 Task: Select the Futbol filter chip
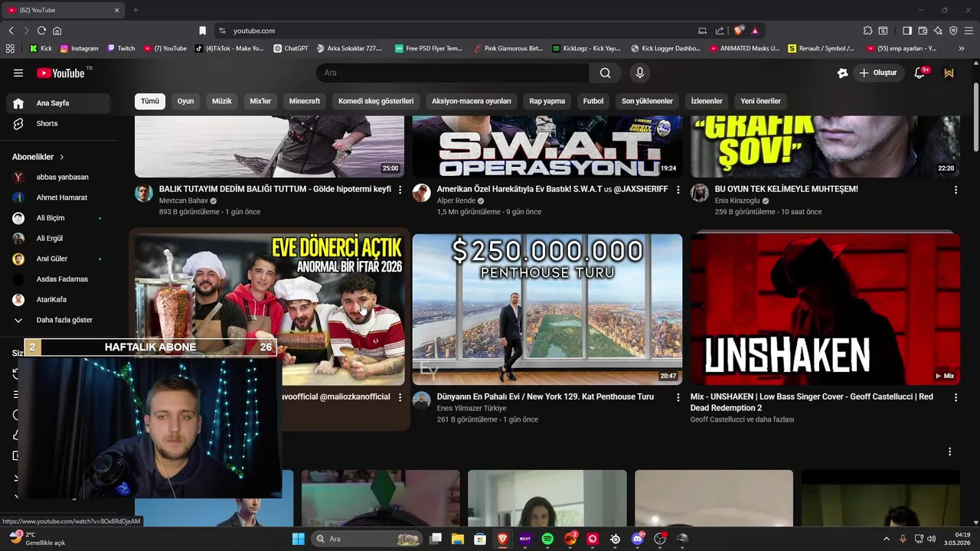click(x=593, y=101)
